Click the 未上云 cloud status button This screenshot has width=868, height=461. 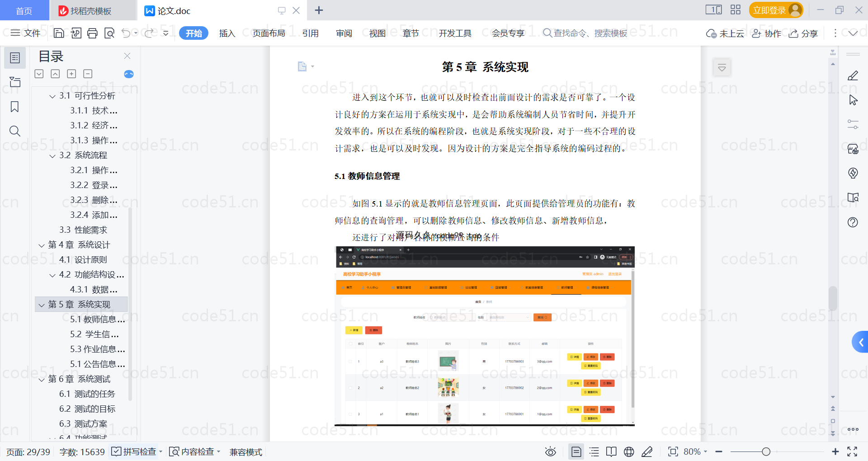tap(725, 33)
